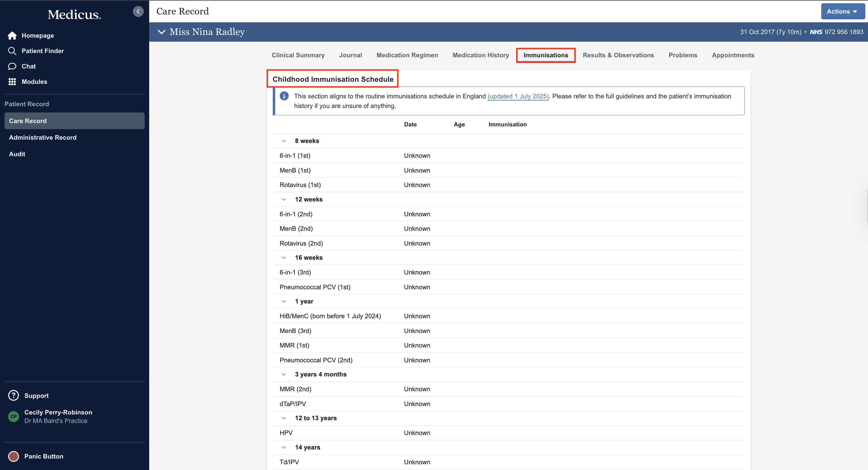868x470 pixels.
Task: Click the MMR (1st) row
Action: pos(294,345)
